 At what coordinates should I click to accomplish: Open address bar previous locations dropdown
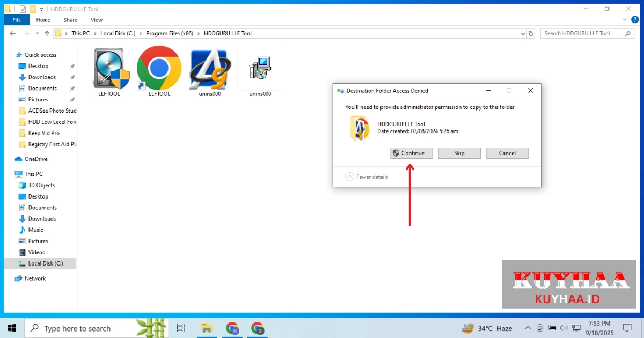point(523,33)
